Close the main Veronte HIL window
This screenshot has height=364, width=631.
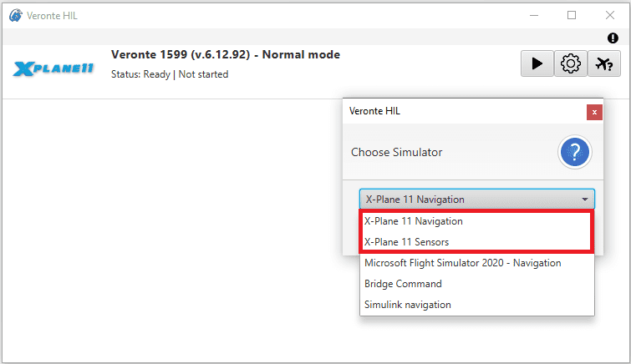pos(609,15)
